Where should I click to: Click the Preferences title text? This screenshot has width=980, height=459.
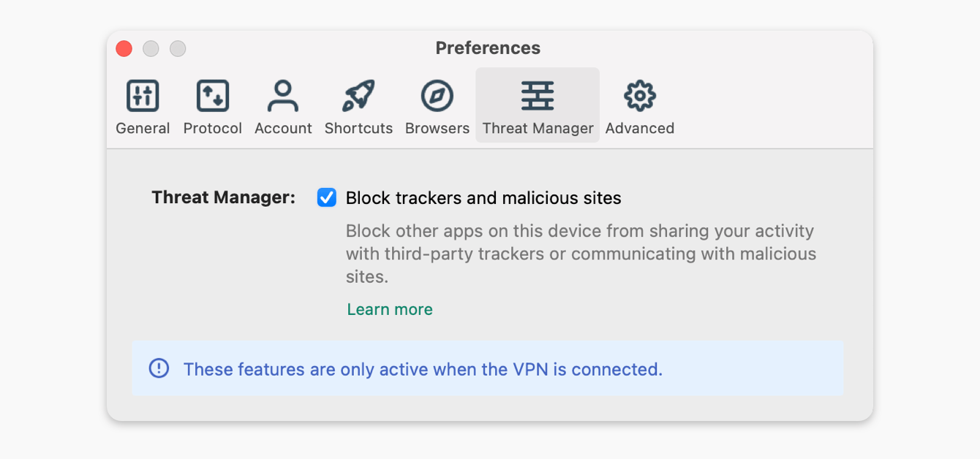pos(488,48)
